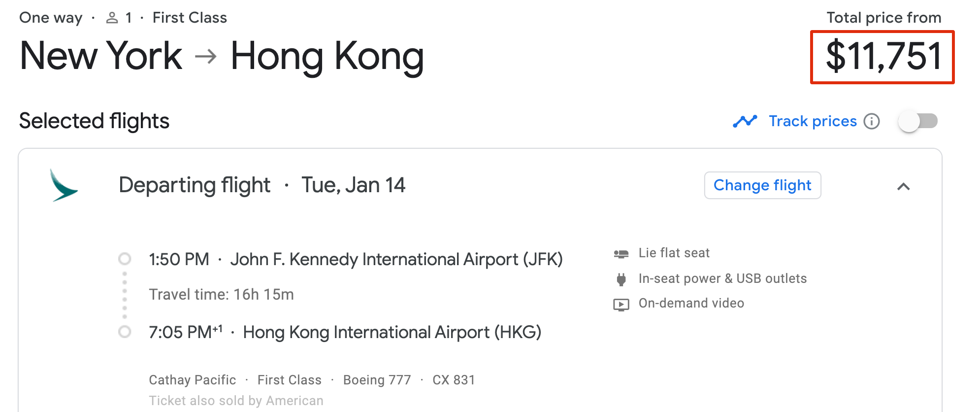
Task: Open the First Class cabin selector
Action: tap(189, 17)
